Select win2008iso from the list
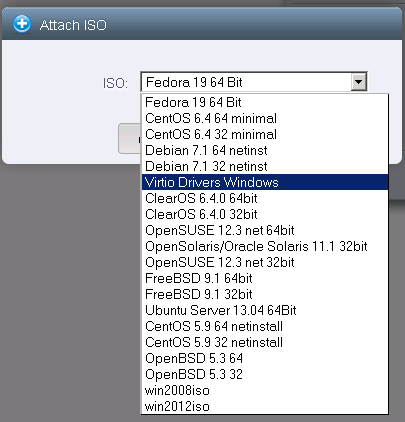Viewport: 405px width, 422px height. [x=265, y=390]
